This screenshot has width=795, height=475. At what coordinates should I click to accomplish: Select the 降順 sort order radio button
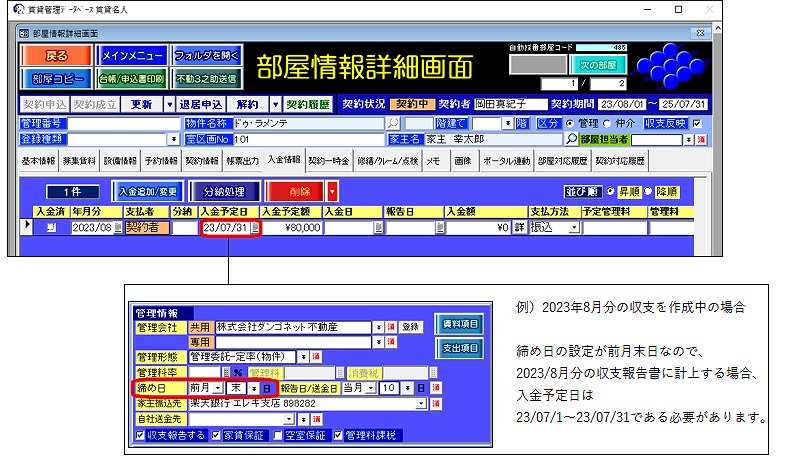[x=647, y=190]
